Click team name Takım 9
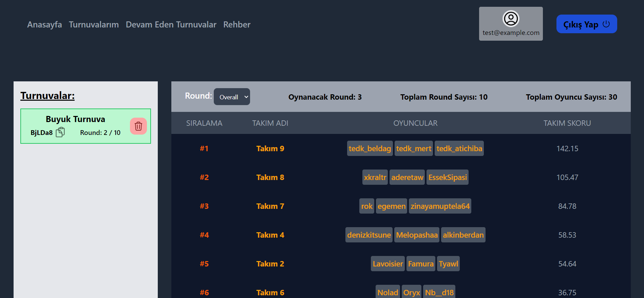This screenshot has width=644, height=298. [270, 148]
